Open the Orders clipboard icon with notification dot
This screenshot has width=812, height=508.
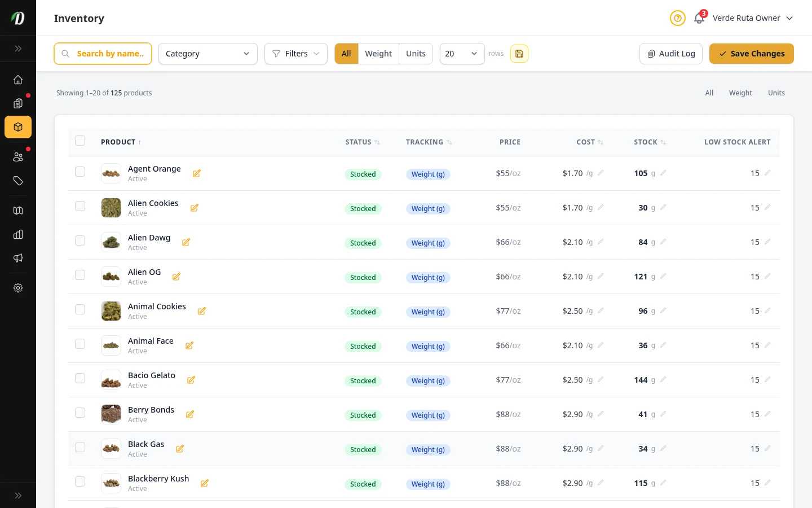pos(18,103)
